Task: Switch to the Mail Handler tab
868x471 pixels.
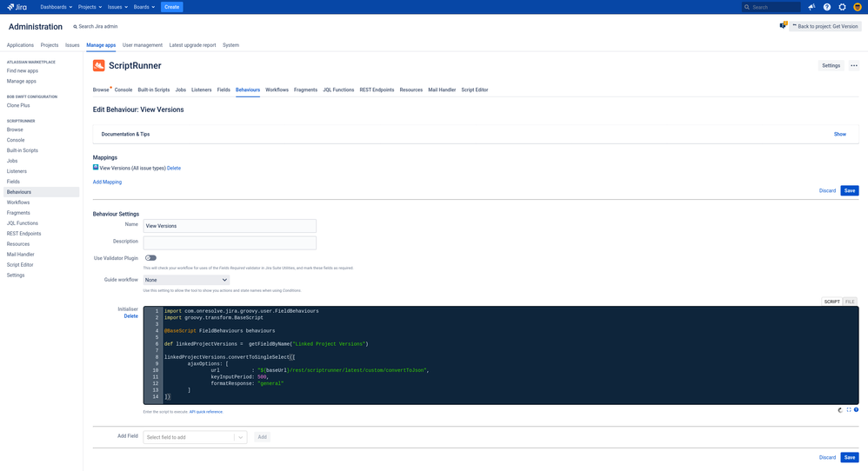Action: point(442,90)
